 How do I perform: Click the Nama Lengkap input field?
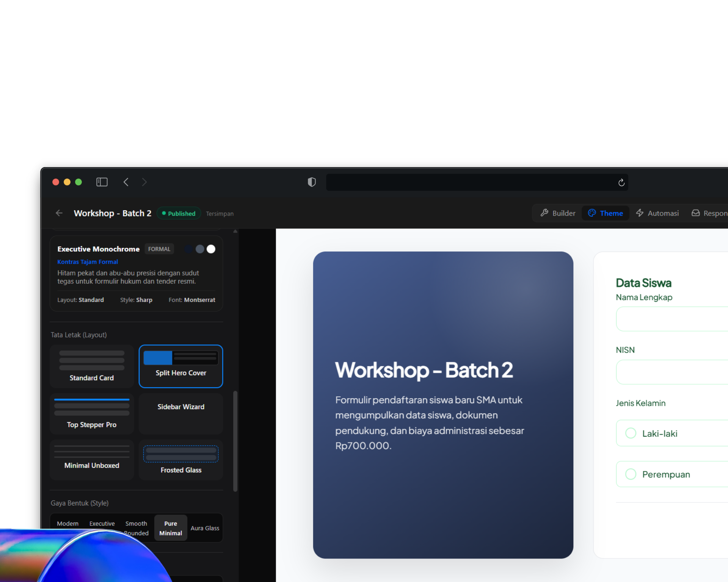pos(672,319)
